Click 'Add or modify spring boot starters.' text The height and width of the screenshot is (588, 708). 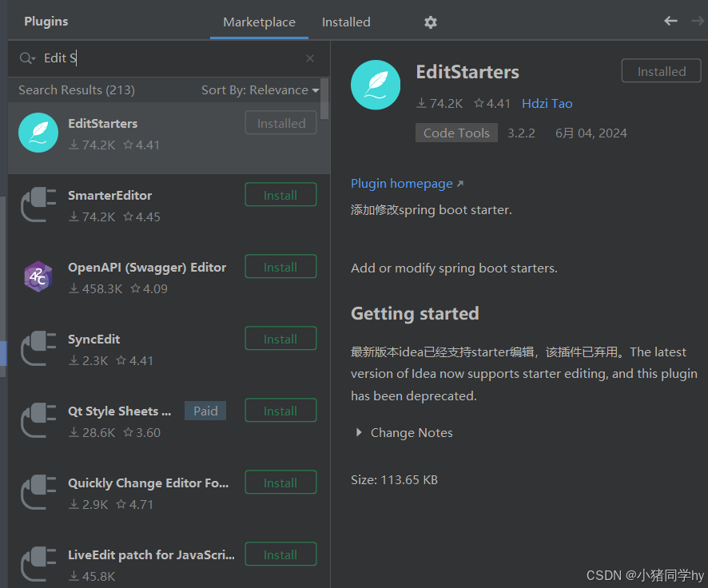point(454,268)
